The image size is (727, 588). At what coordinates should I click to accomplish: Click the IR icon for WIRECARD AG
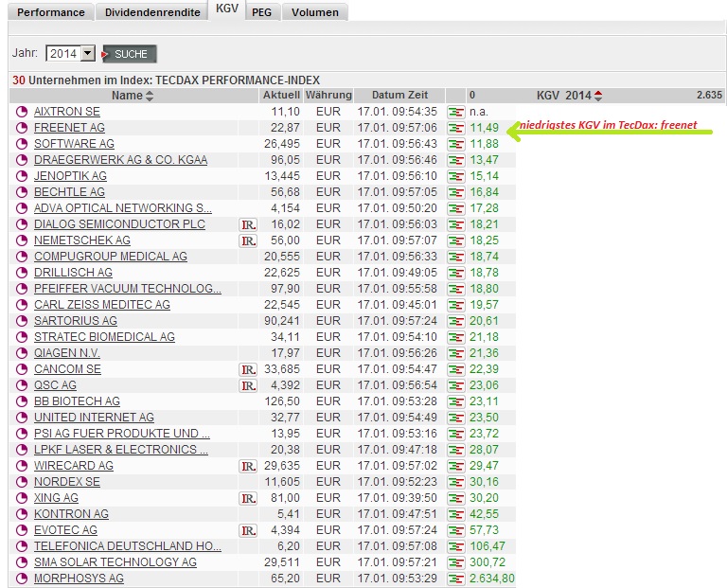tap(248, 466)
